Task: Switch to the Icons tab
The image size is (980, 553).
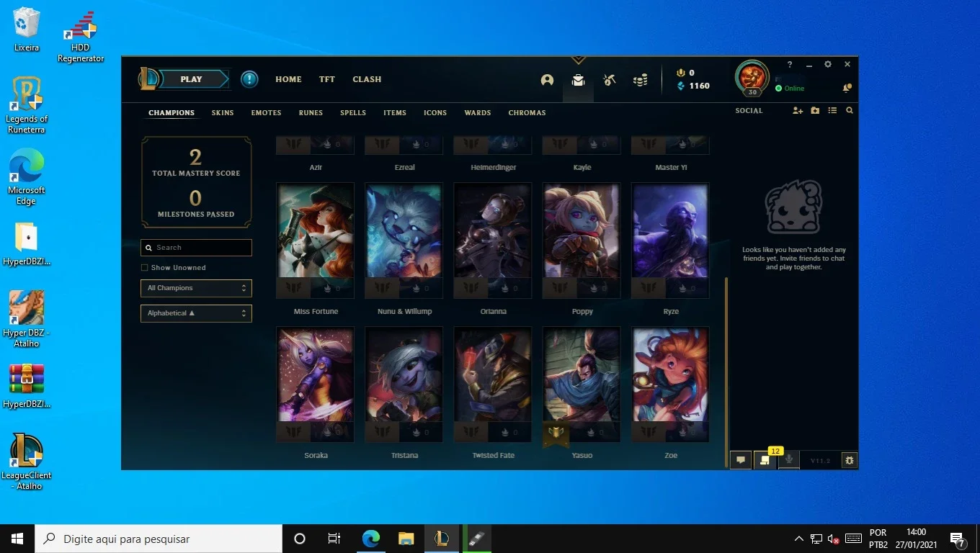Action: [x=435, y=113]
